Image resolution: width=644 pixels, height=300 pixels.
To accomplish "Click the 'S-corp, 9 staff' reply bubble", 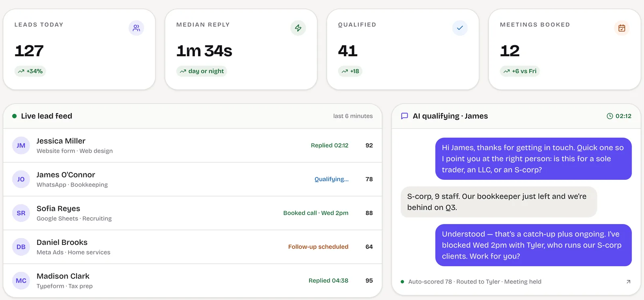I will [x=499, y=202].
